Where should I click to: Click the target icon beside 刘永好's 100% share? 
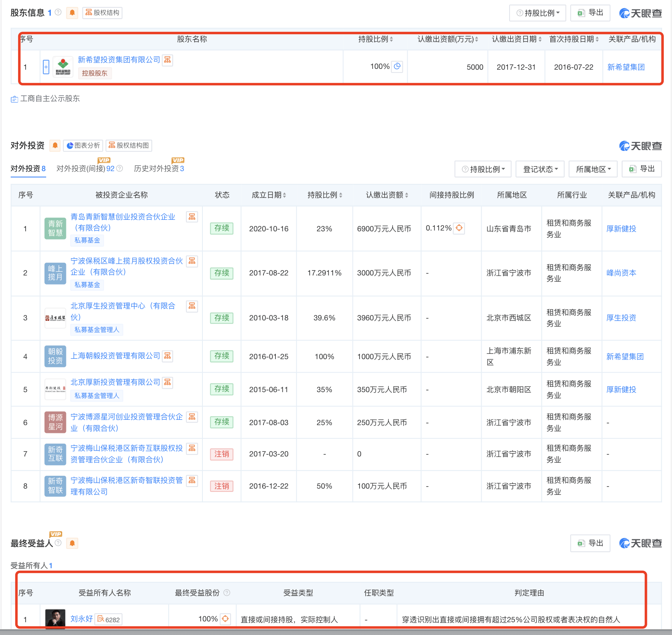point(225,619)
